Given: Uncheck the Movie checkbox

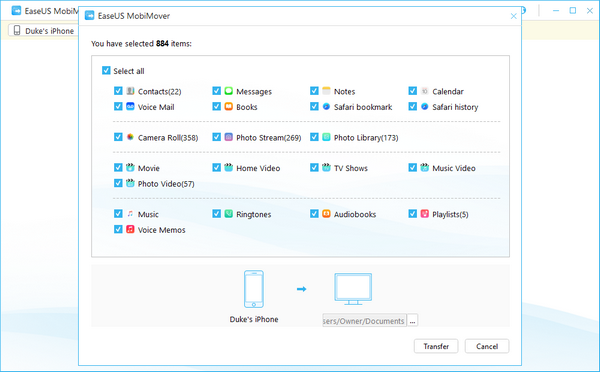Looking at the screenshot, I should click(x=118, y=168).
